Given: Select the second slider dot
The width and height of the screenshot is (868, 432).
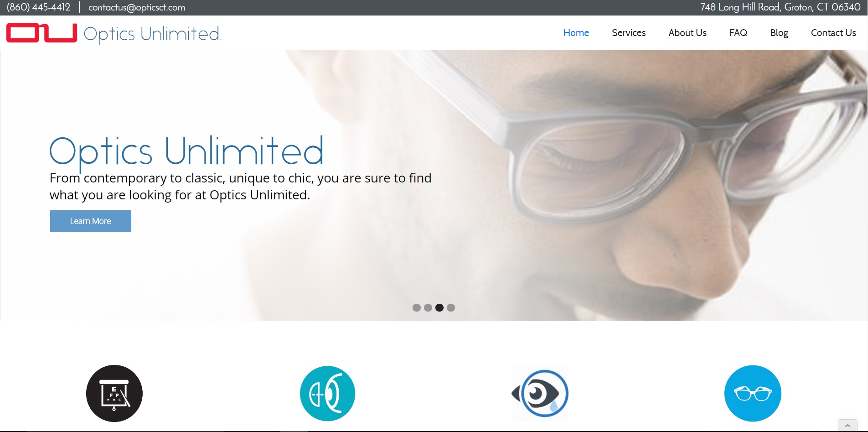Looking at the screenshot, I should tap(428, 307).
